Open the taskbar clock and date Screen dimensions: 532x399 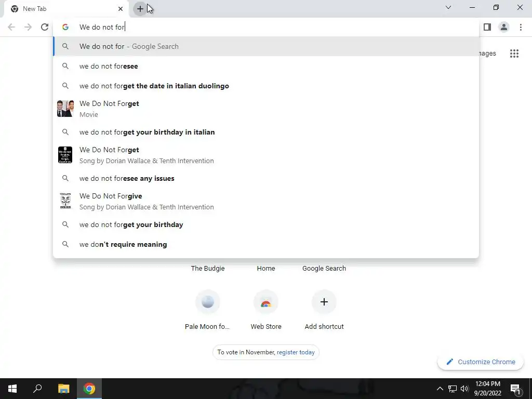coord(487,389)
